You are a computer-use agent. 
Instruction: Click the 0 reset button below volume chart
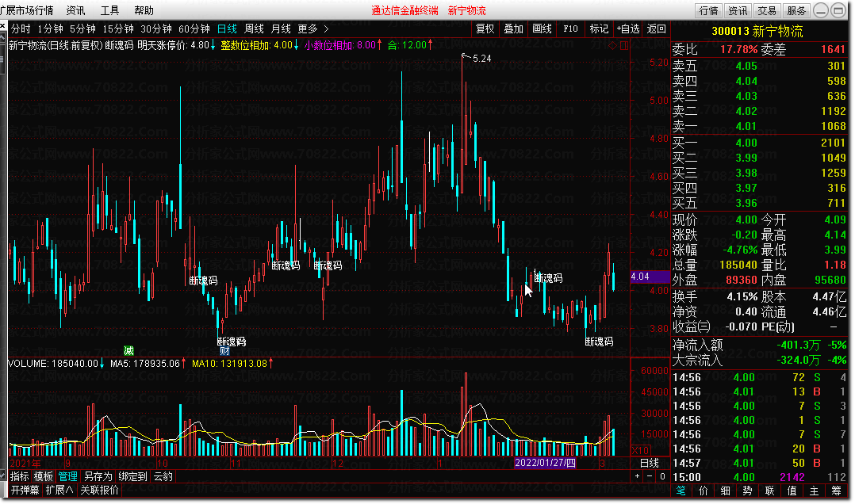[x=662, y=476]
